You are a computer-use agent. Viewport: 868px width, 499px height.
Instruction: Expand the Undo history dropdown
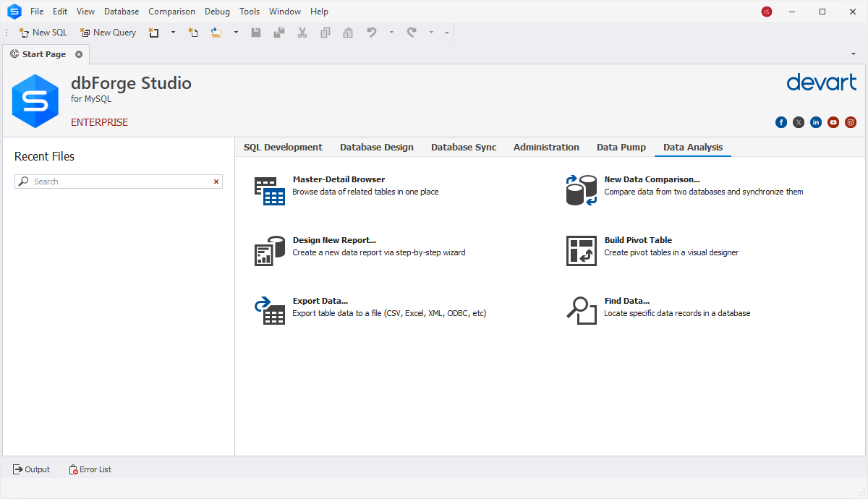coord(391,33)
